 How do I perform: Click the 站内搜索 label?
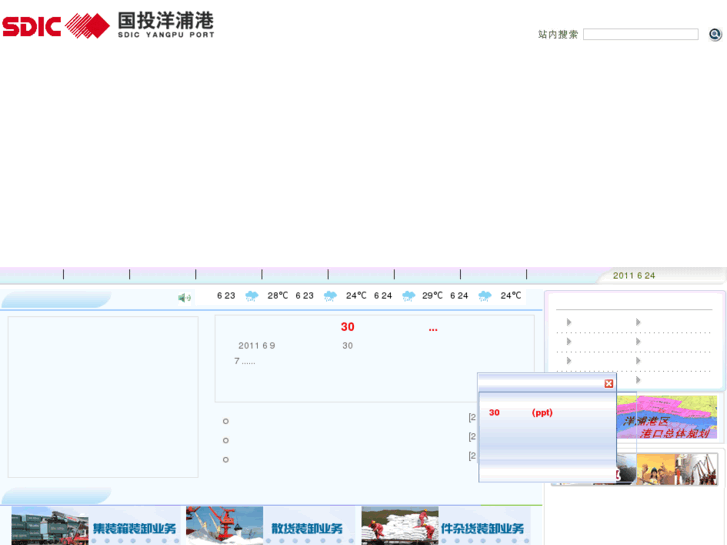click(x=558, y=34)
